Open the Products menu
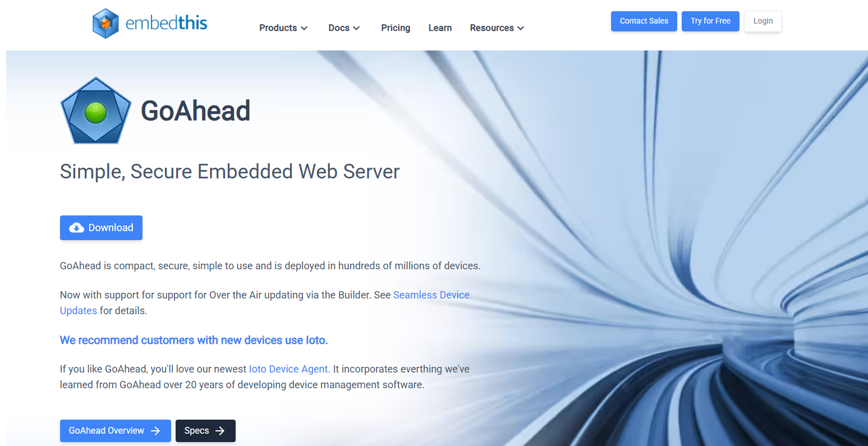This screenshot has height=446, width=868. point(283,28)
